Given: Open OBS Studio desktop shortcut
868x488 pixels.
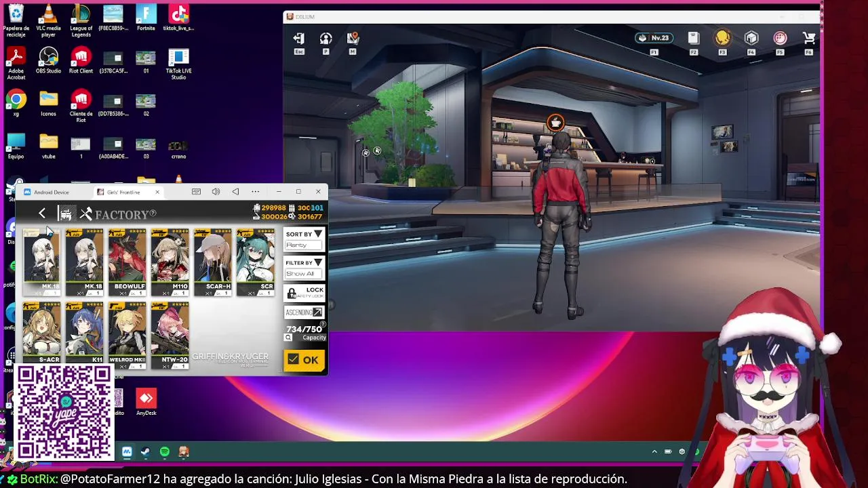Looking at the screenshot, I should pyautogui.click(x=48, y=60).
